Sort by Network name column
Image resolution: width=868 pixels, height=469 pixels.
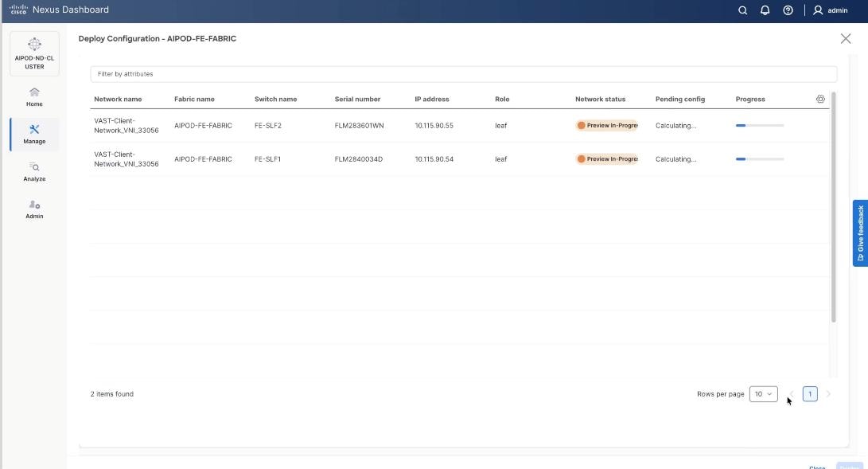pos(118,99)
